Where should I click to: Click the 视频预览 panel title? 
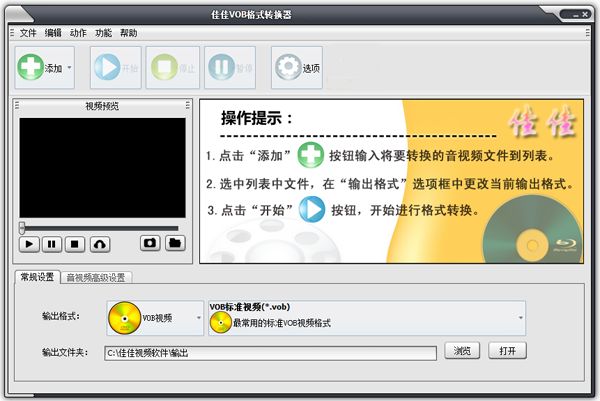(102, 106)
